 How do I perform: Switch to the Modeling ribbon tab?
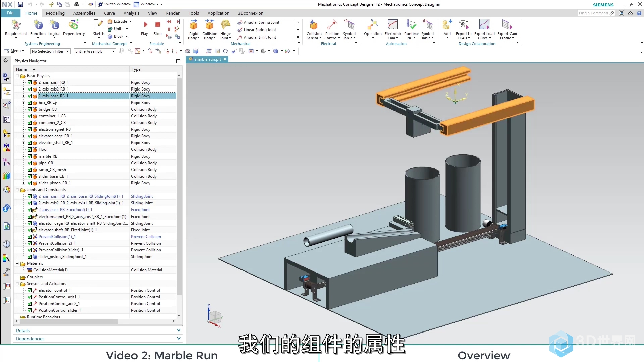pyautogui.click(x=54, y=13)
